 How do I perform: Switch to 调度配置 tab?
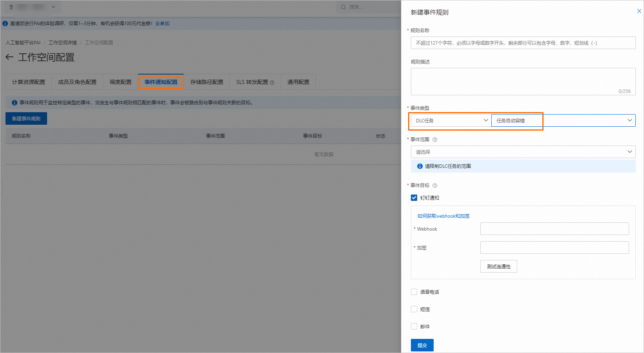[120, 82]
